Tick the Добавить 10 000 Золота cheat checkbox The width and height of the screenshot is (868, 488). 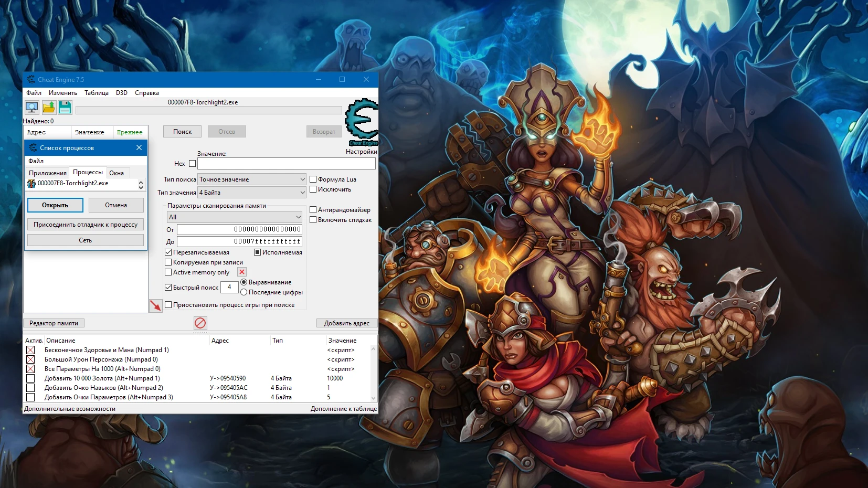pos(30,378)
